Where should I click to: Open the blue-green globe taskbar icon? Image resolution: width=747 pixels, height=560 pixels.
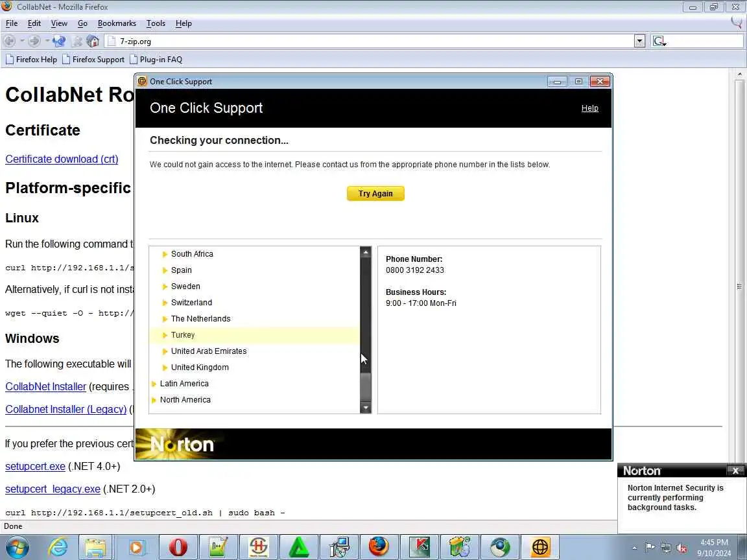coord(500,546)
